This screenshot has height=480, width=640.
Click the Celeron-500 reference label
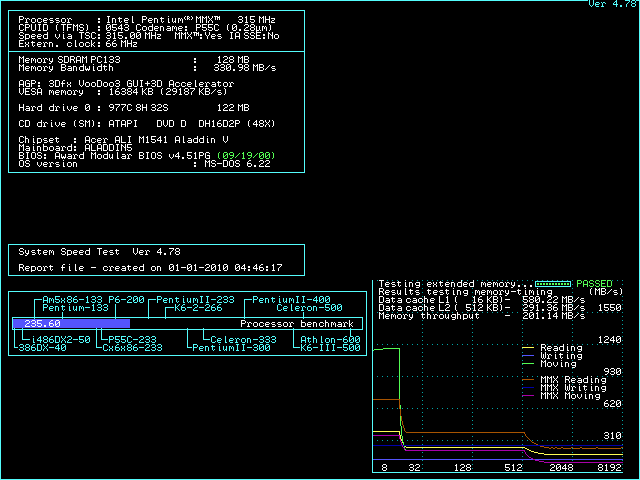click(x=309, y=308)
